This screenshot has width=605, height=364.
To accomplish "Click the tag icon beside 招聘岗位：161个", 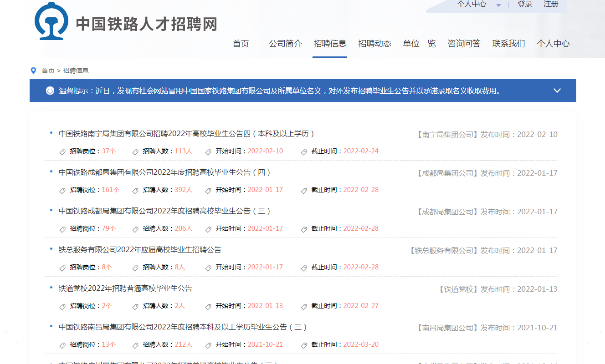I will click(x=62, y=190).
